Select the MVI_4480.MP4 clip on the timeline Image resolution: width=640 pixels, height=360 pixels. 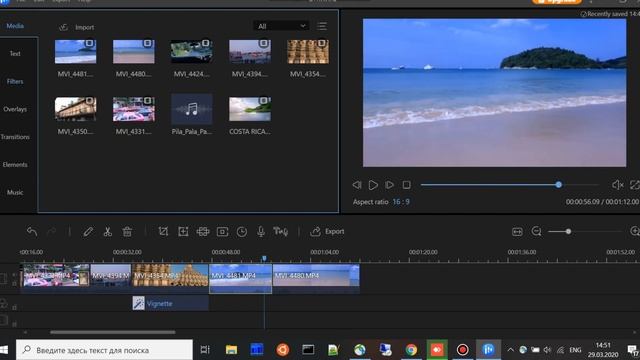[316, 279]
